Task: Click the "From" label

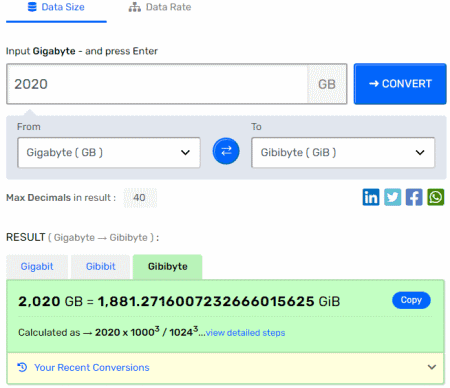Action: [29, 127]
